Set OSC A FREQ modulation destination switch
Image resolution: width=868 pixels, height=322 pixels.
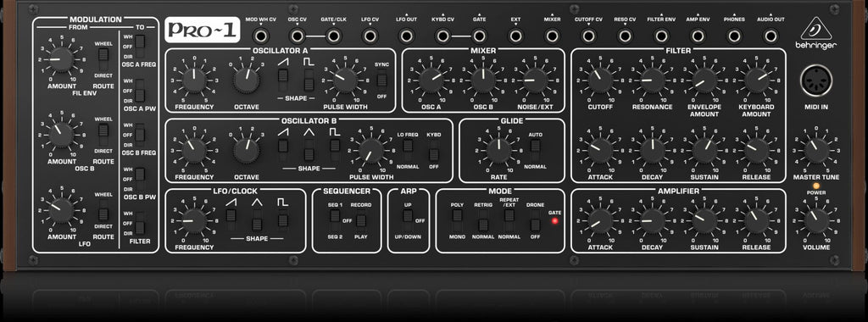pyautogui.click(x=140, y=47)
